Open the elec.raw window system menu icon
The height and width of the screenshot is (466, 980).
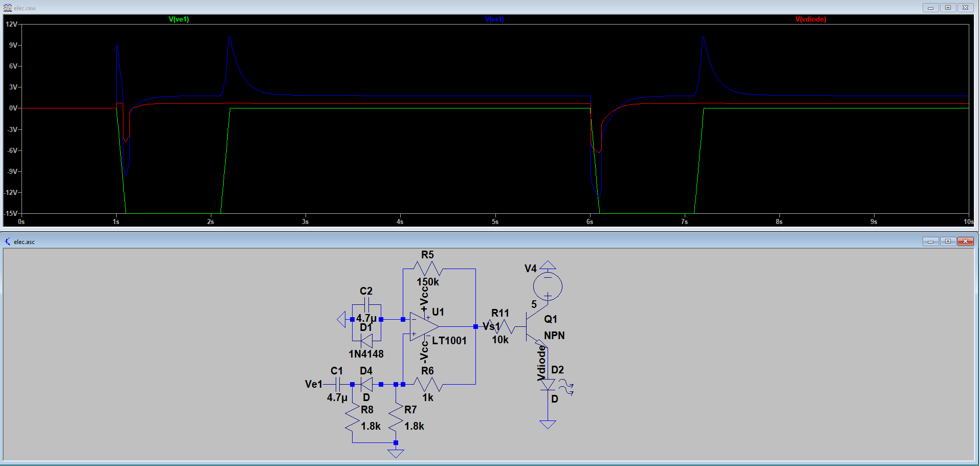tap(7, 8)
